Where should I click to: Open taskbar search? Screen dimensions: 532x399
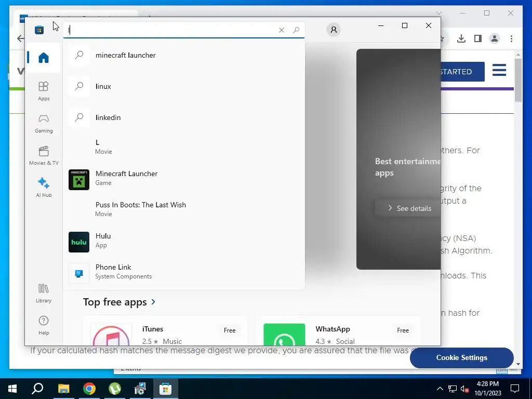(37, 389)
